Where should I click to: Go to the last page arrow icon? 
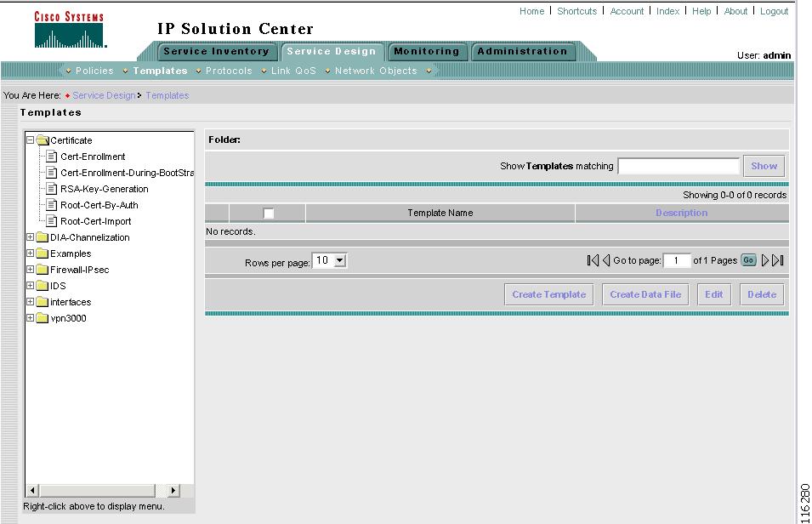[x=777, y=260]
